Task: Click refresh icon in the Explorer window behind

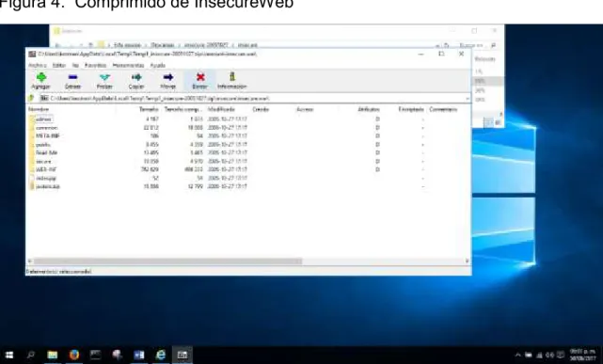Action: pyautogui.click(x=447, y=45)
